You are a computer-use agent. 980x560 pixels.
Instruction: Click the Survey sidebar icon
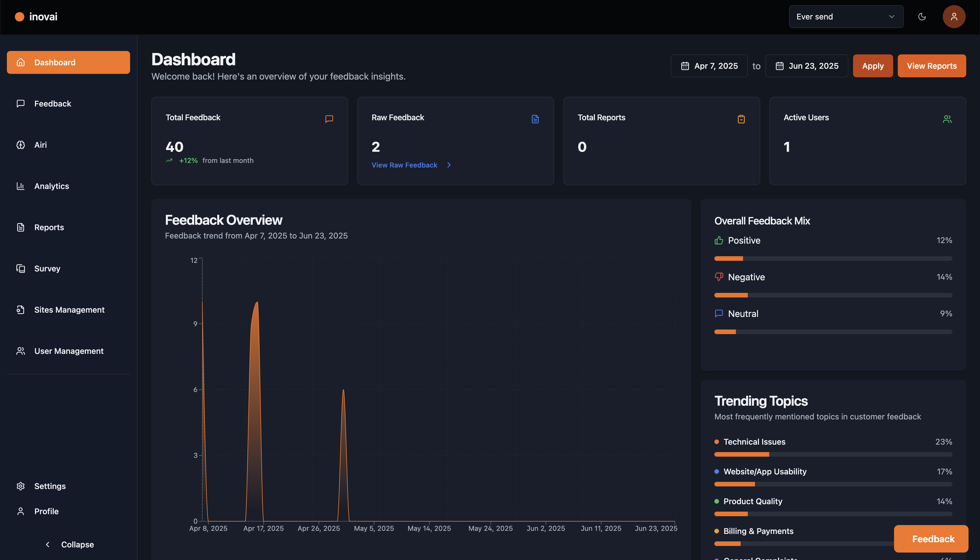(21, 269)
